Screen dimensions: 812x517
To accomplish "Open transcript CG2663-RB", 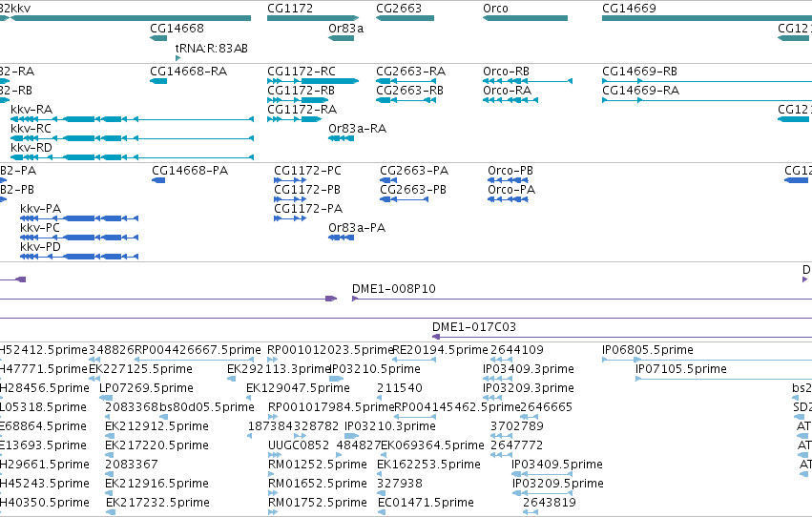I will 409,91.
